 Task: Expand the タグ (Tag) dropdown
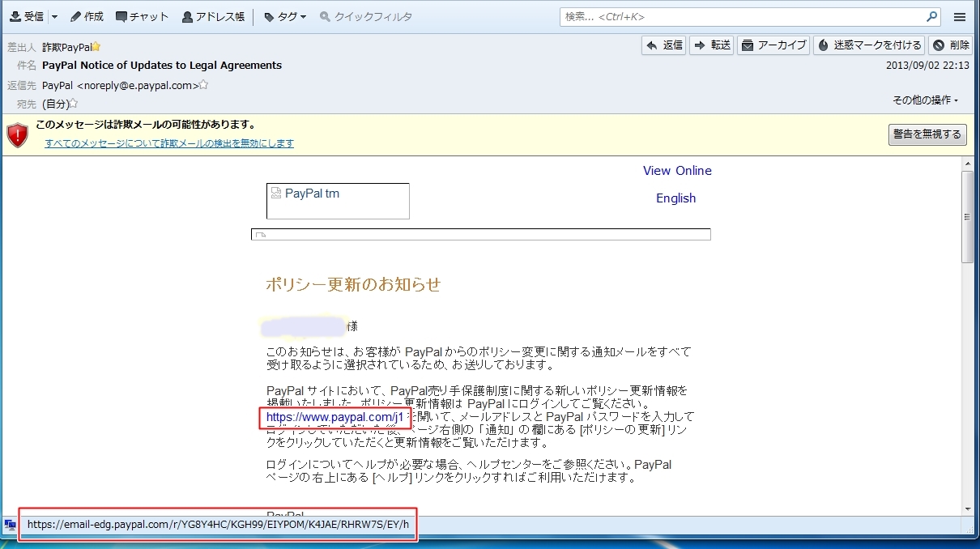click(x=285, y=16)
